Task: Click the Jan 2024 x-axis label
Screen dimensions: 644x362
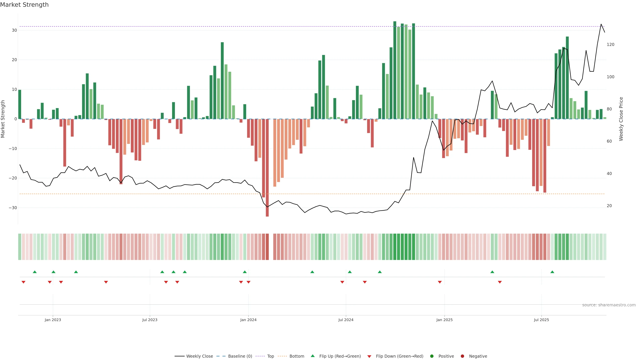Action: [x=248, y=320]
